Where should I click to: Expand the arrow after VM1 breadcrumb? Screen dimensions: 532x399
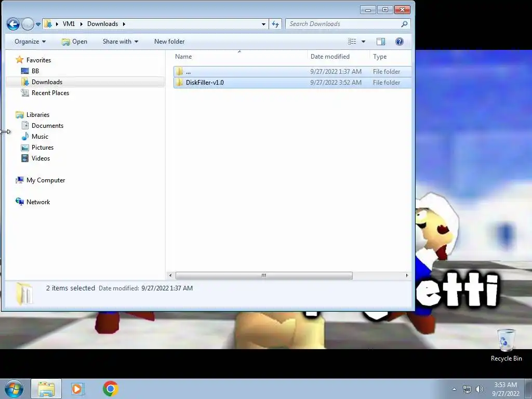82,24
